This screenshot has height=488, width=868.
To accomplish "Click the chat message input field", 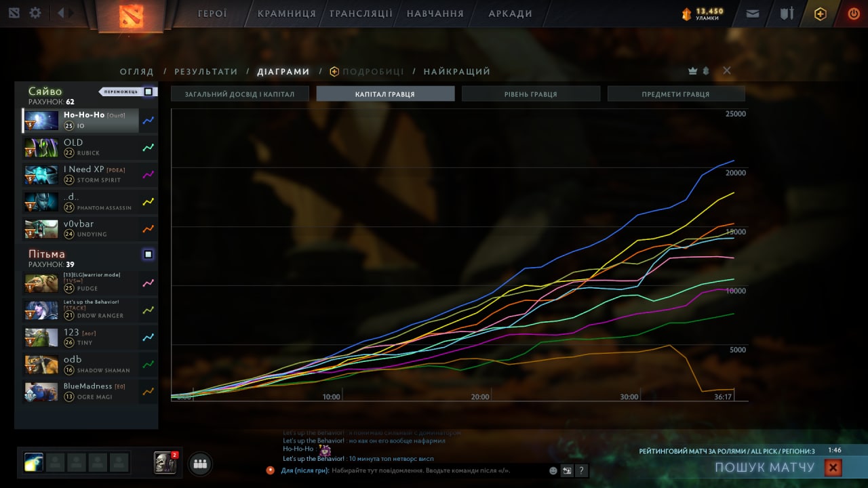I will pos(420,470).
